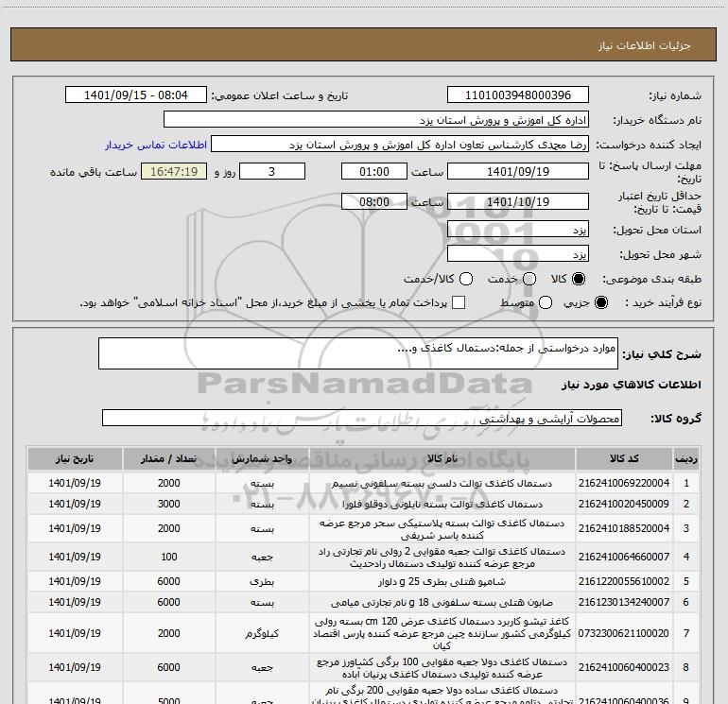This screenshot has height=704, width=728.
Task: Click item name دستمال کاغذی توالت دوقلو فلورا
Action: (442, 505)
